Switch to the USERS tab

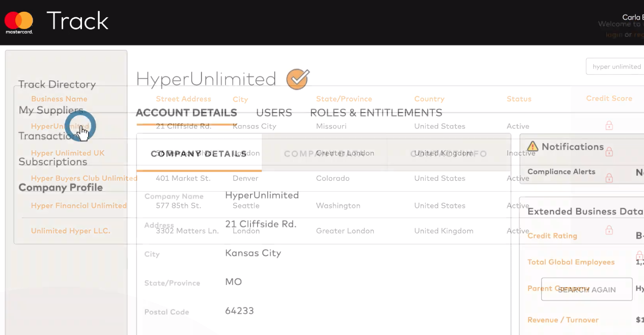tap(274, 112)
